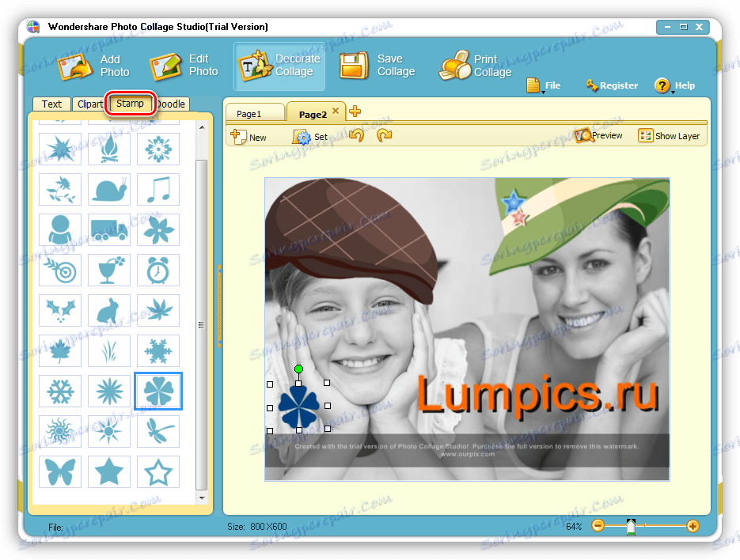Click the Print Collage button
Screen dimensions: 740x560
point(476,66)
